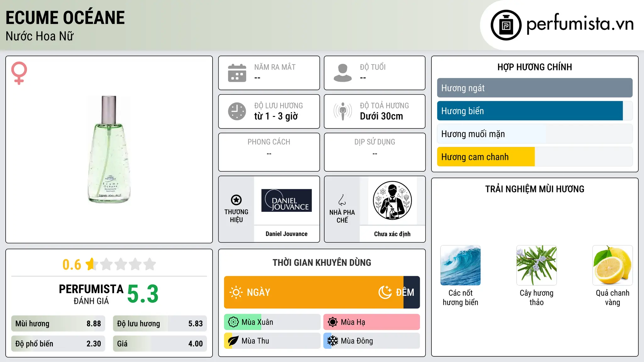Click the perfumer illustration image
644x362 pixels.
(x=392, y=200)
